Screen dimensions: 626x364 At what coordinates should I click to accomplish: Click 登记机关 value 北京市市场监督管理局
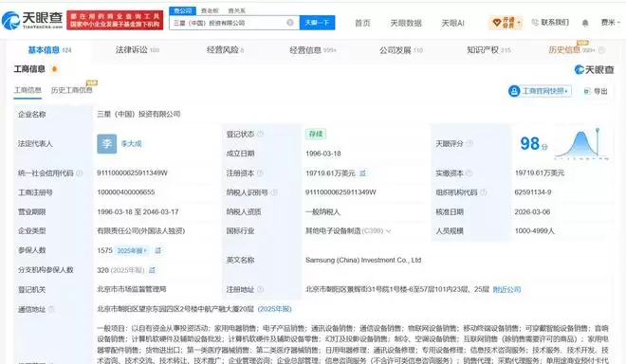(131, 289)
